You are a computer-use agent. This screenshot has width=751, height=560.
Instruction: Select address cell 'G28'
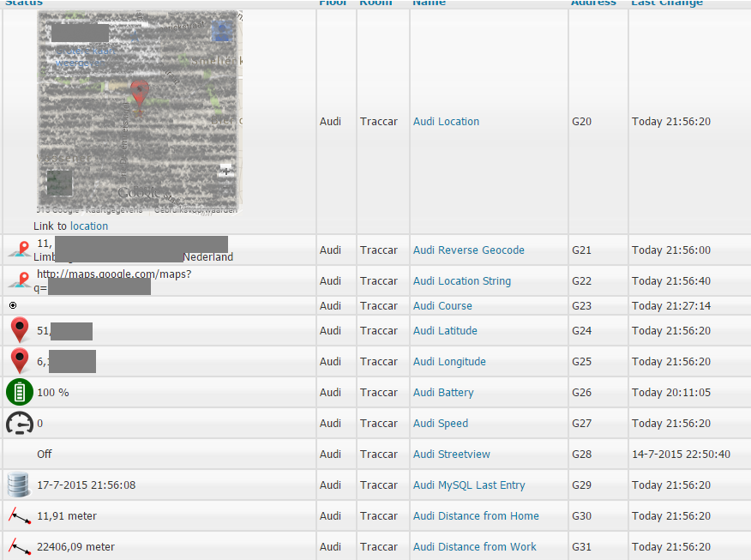tap(581, 455)
